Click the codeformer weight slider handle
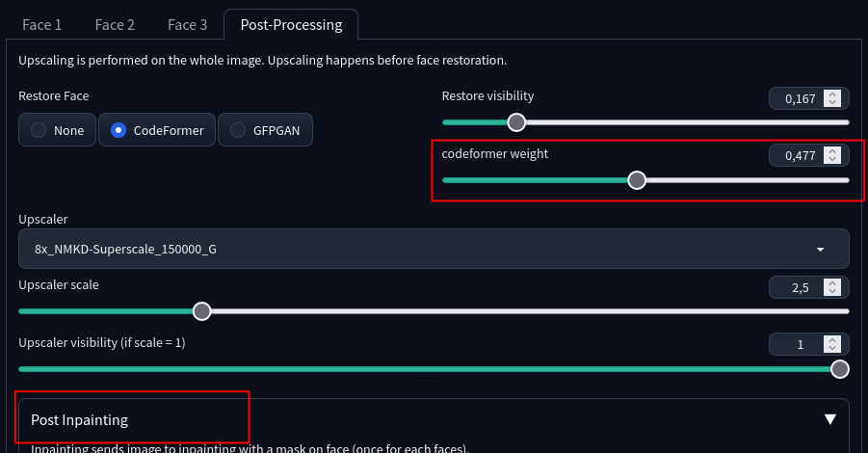The width and height of the screenshot is (868, 453). point(637,180)
